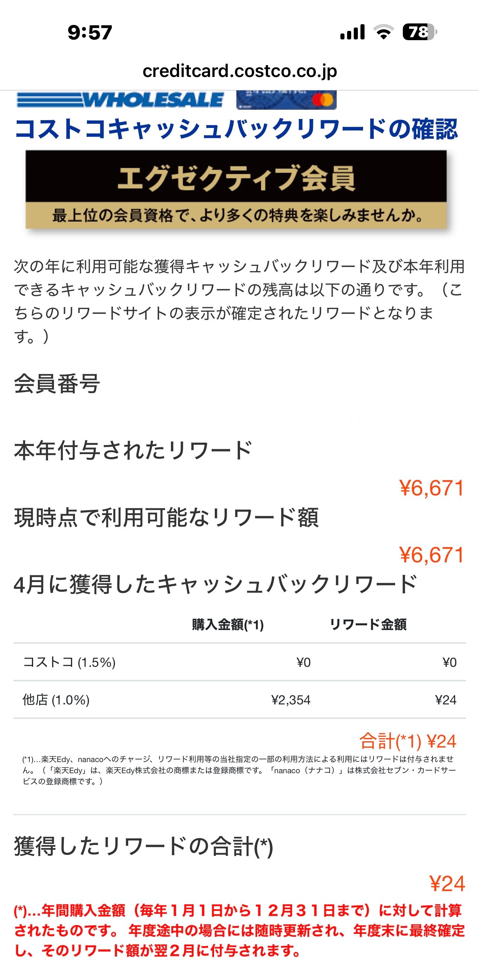The width and height of the screenshot is (479, 980).
Task: Tap the 合計(*1) ¥24 total
Action: click(408, 741)
